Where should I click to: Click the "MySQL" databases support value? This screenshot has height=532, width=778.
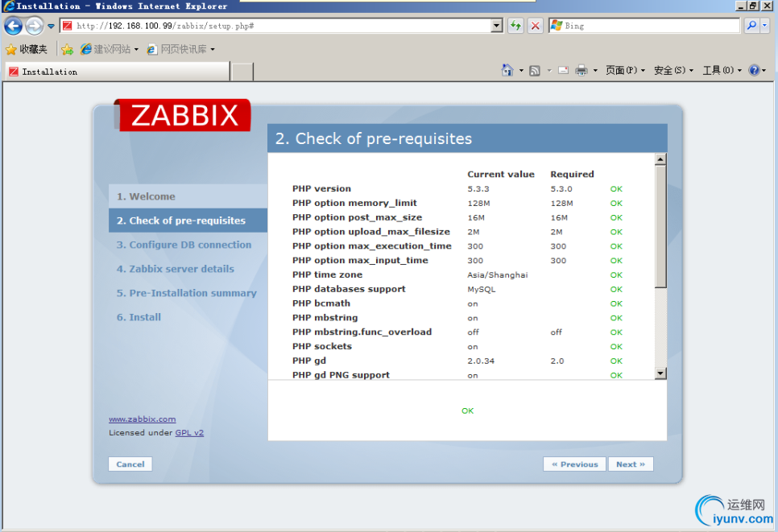482,289
